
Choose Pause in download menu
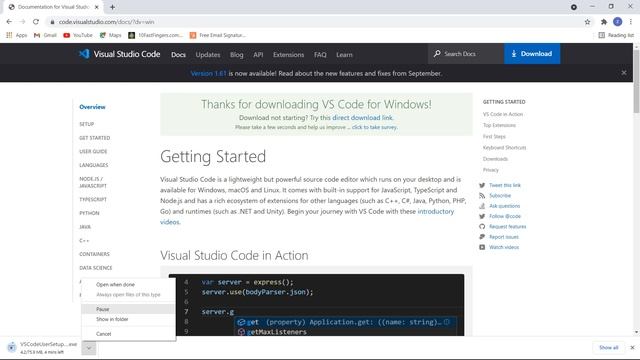(x=128, y=309)
